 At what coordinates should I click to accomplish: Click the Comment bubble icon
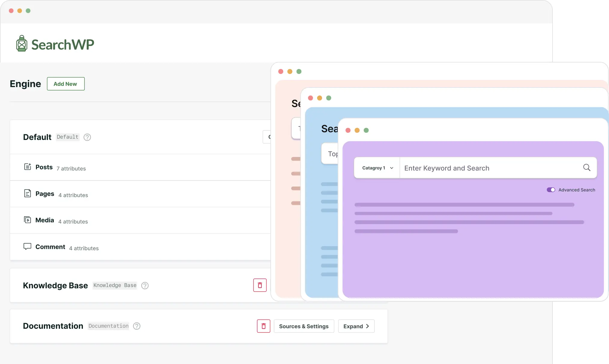tap(27, 247)
